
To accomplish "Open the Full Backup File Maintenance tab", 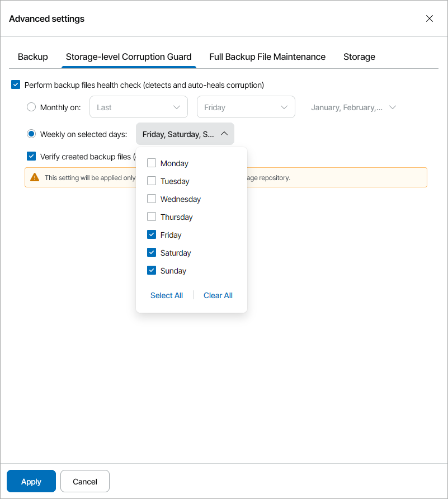I will pos(267,57).
